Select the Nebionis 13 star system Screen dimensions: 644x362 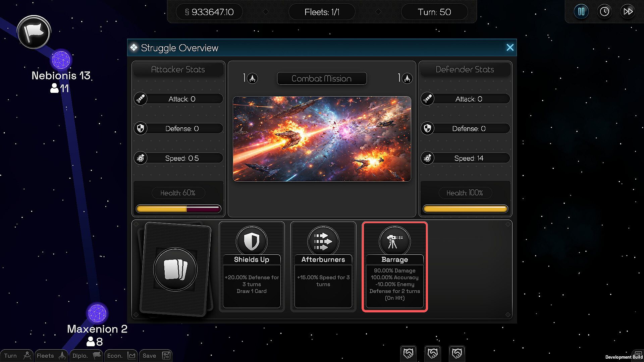(x=61, y=60)
